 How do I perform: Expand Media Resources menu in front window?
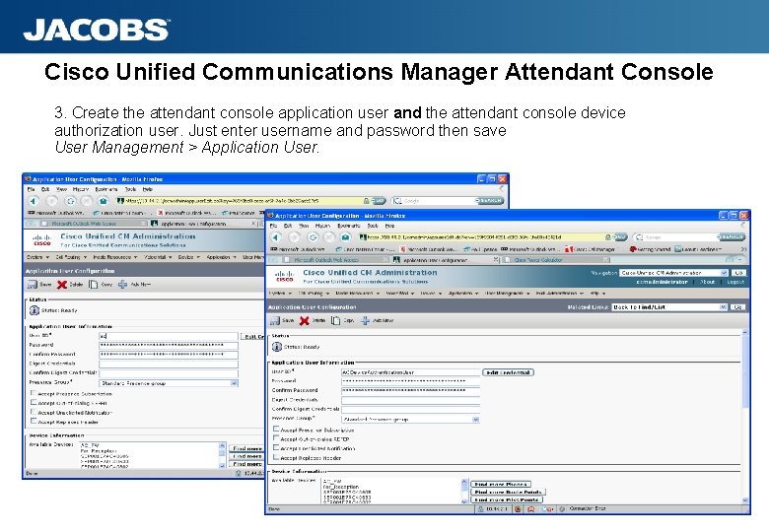point(357,294)
